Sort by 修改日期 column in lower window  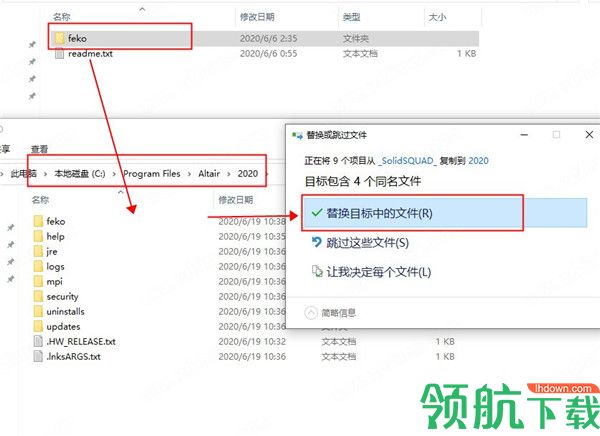(x=235, y=200)
